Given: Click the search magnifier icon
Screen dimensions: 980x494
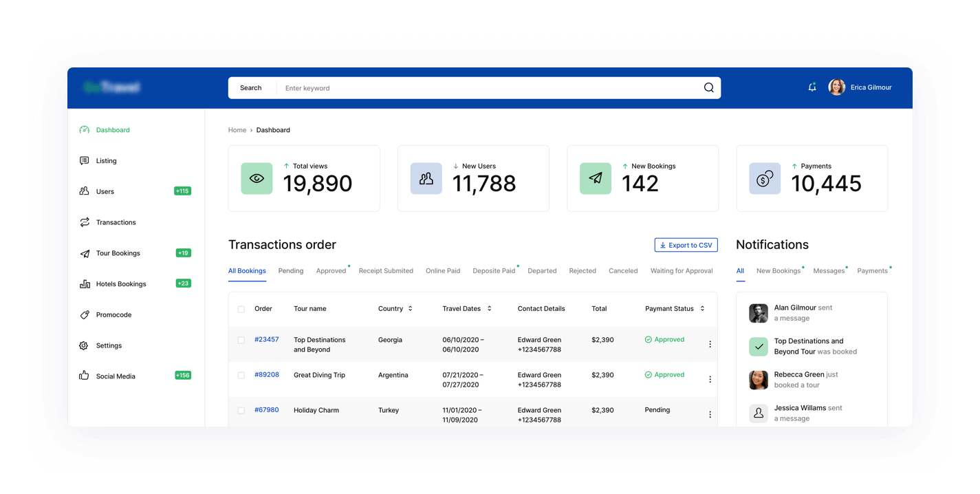Looking at the screenshot, I should 708,88.
